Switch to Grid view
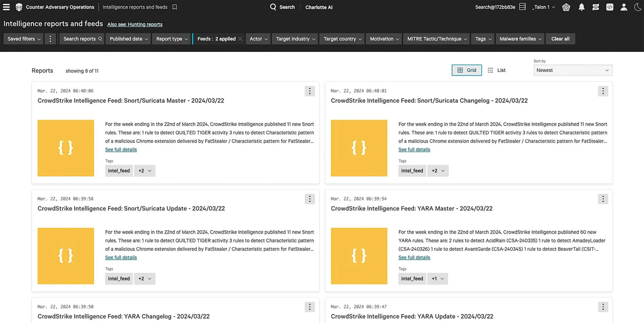The width and height of the screenshot is (644, 323). pos(467,70)
